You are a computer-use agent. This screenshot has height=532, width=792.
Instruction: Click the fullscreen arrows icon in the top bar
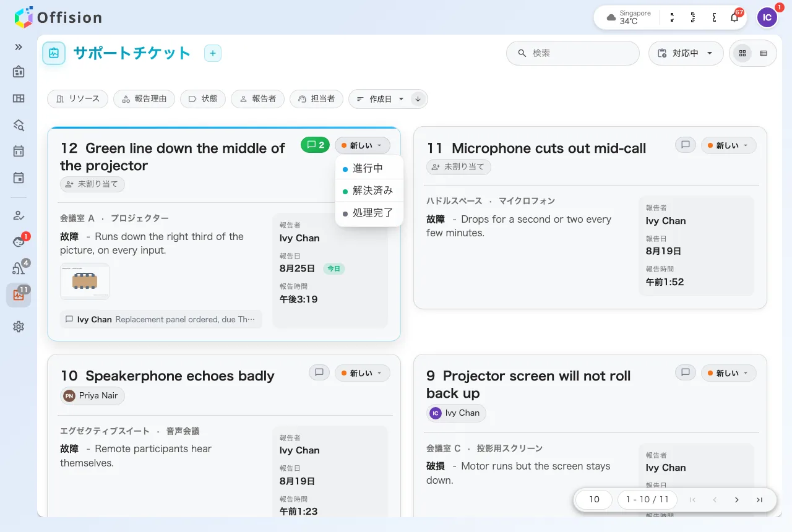[x=673, y=17]
